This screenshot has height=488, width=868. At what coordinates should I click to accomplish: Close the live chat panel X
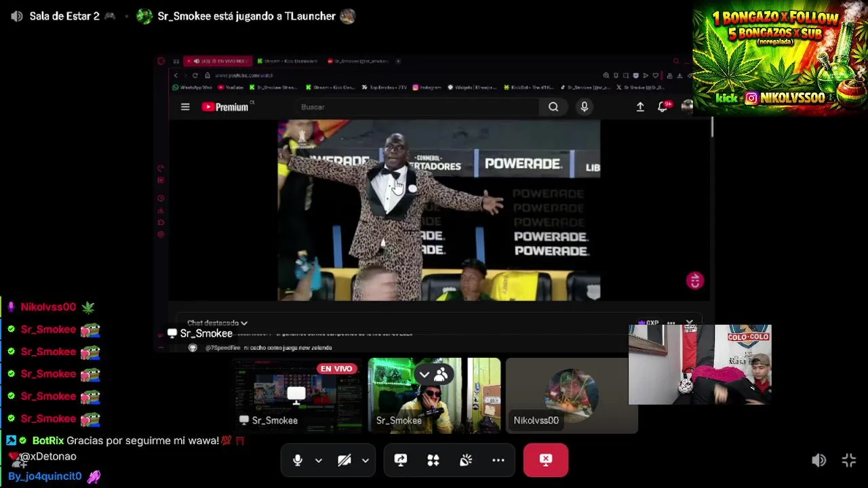click(x=690, y=323)
